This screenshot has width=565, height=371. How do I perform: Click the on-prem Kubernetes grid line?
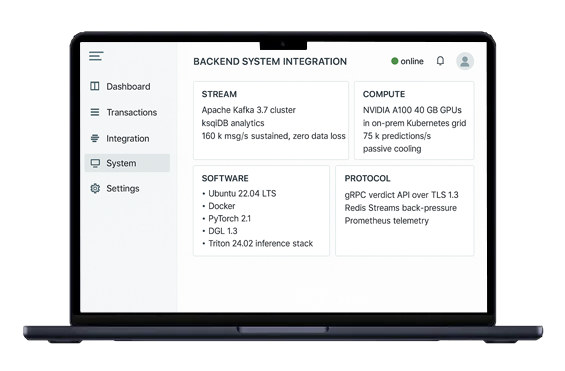(x=414, y=123)
